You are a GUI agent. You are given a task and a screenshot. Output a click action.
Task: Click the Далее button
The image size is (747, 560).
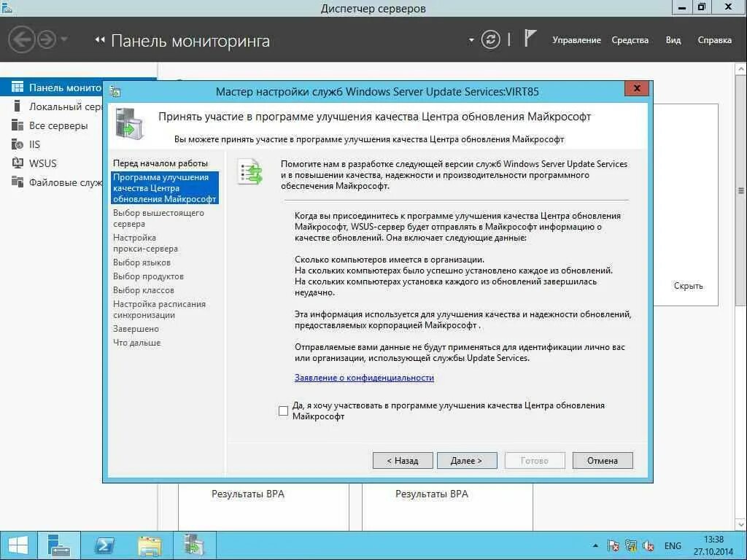pyautogui.click(x=467, y=461)
